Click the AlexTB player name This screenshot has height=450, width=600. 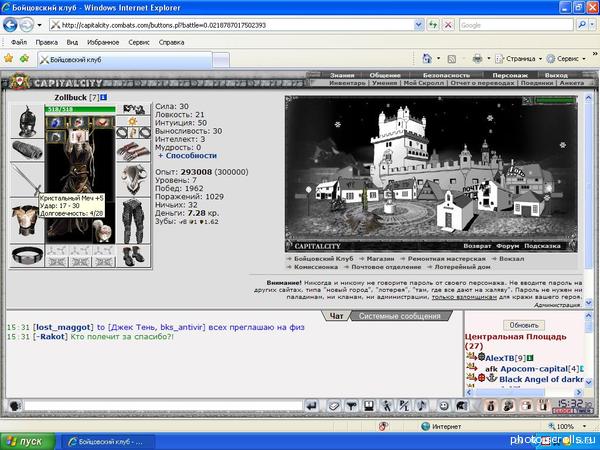pyautogui.click(x=500, y=358)
